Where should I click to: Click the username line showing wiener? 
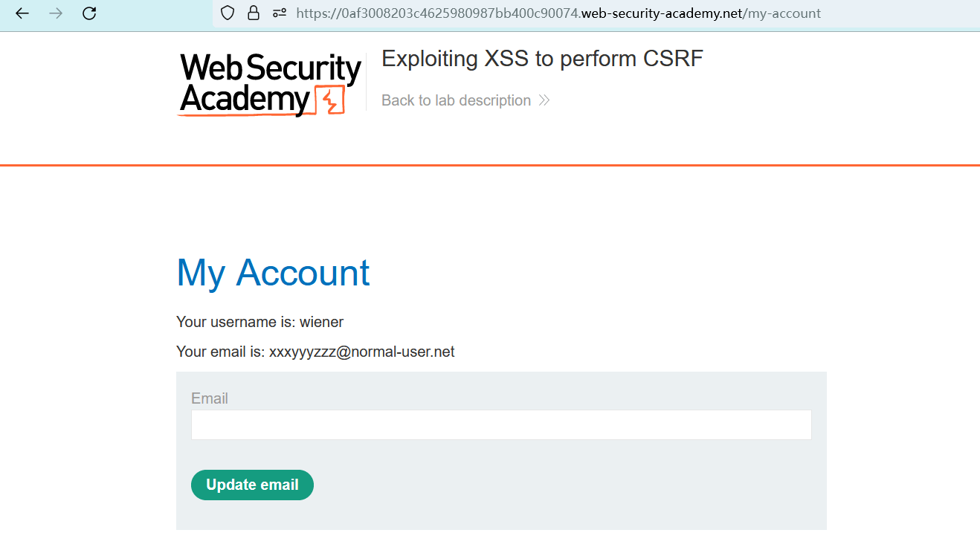click(x=260, y=322)
